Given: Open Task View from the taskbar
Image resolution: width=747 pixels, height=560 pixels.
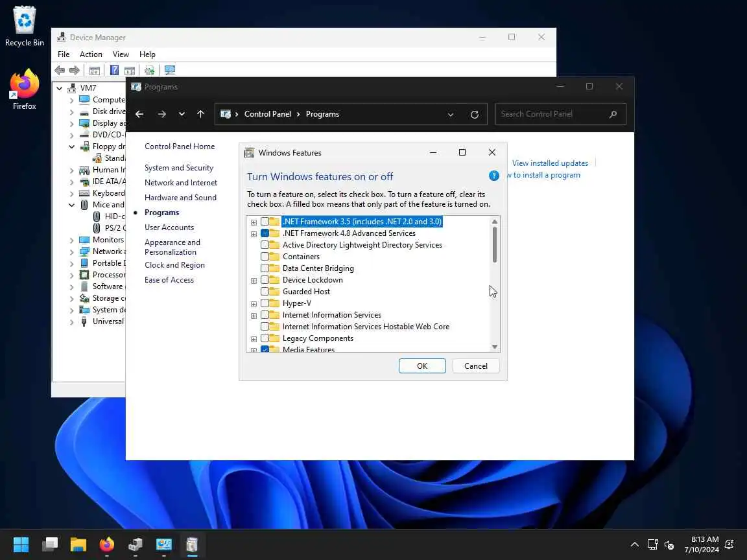Looking at the screenshot, I should [x=49, y=544].
